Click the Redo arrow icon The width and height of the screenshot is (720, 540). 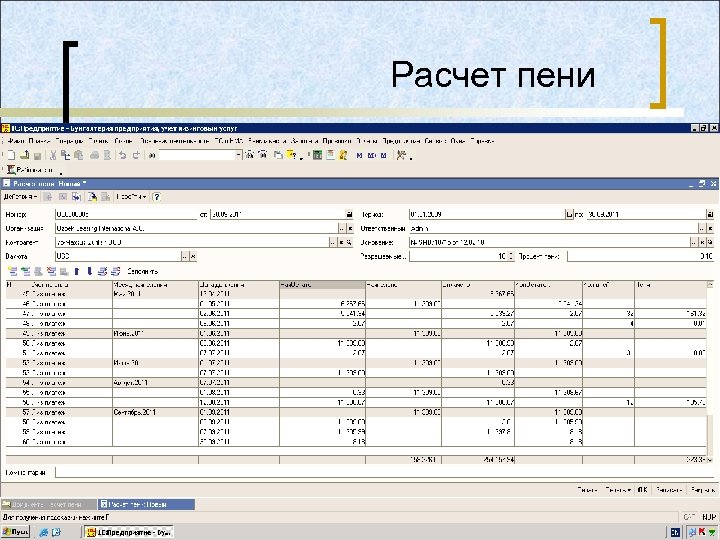pos(136,155)
